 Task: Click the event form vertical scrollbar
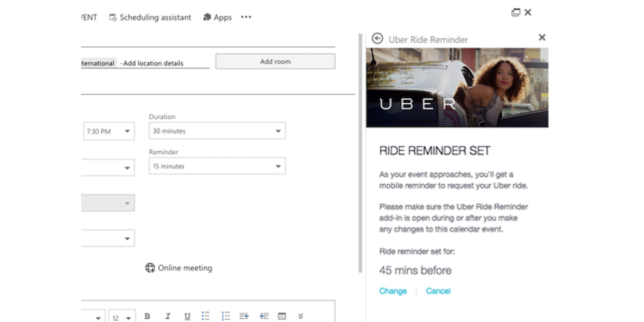tap(360, 153)
